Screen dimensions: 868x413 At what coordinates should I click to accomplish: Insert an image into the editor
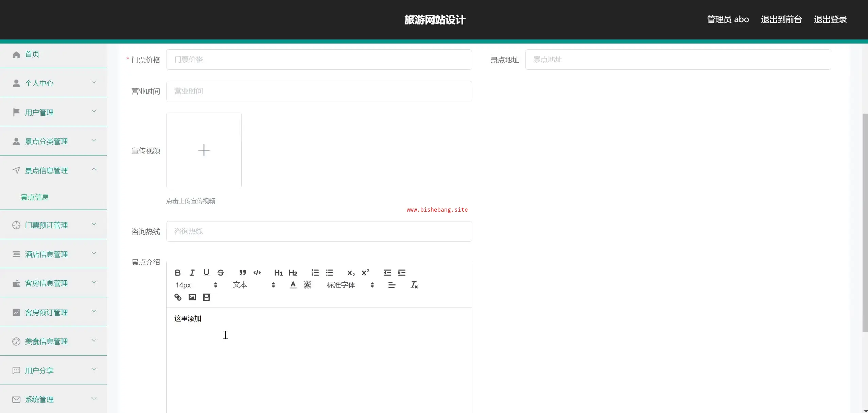coord(192,297)
